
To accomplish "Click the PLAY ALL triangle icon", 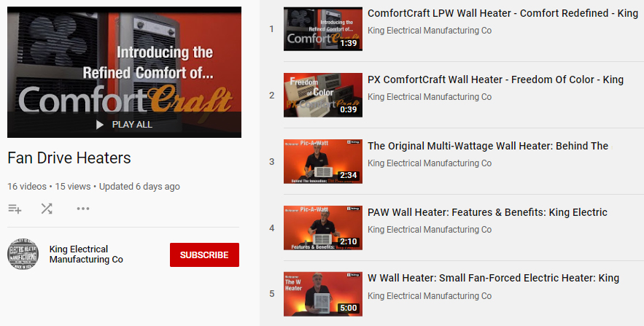I will [x=99, y=125].
